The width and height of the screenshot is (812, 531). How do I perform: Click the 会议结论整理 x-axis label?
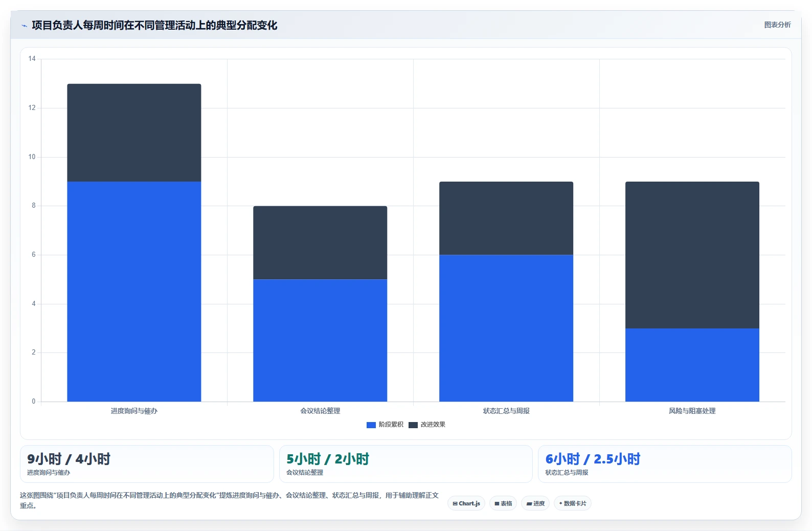click(x=320, y=411)
